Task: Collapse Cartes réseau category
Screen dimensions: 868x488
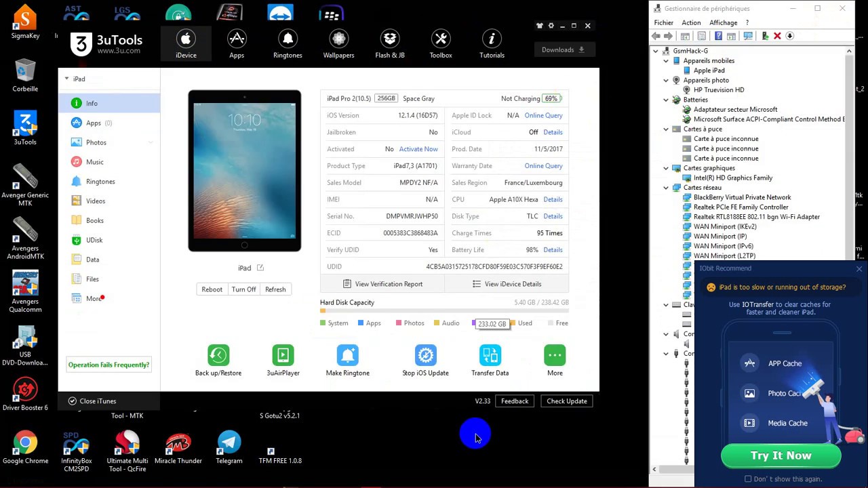Action: 666,188
